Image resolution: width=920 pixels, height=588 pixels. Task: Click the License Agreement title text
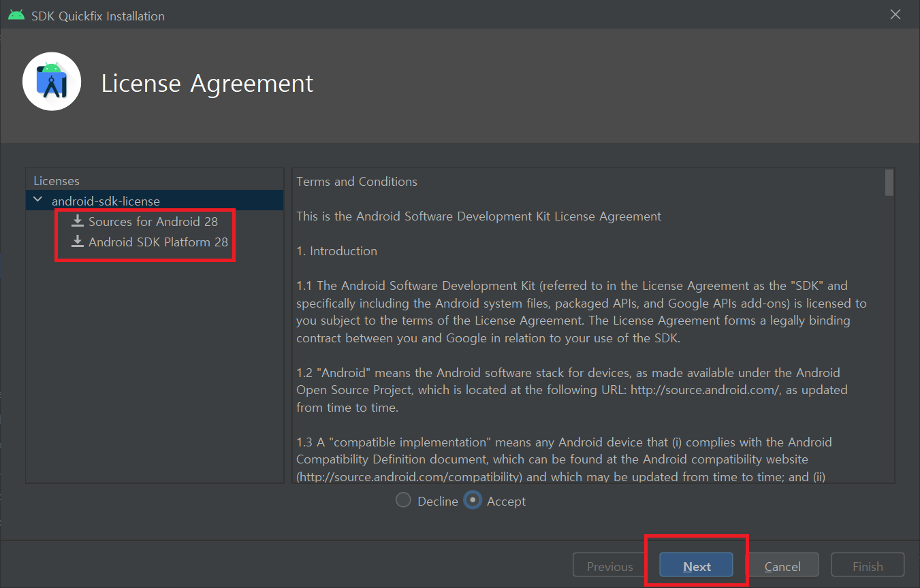pos(208,83)
